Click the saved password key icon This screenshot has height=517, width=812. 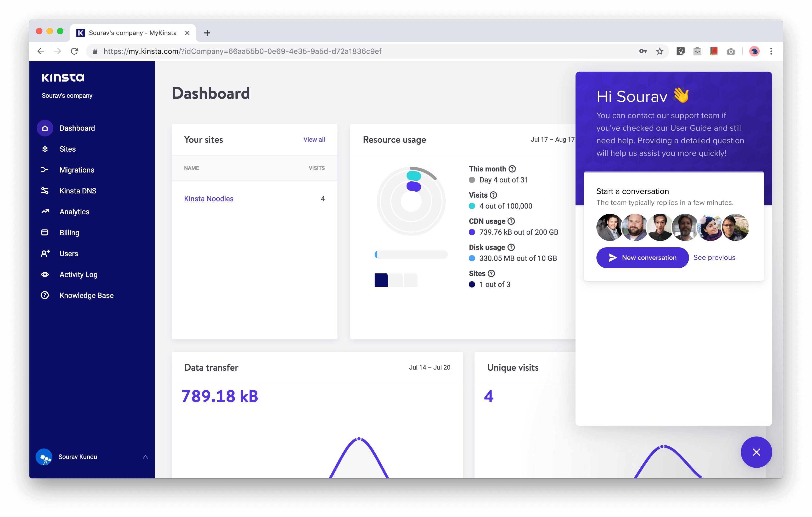[643, 51]
